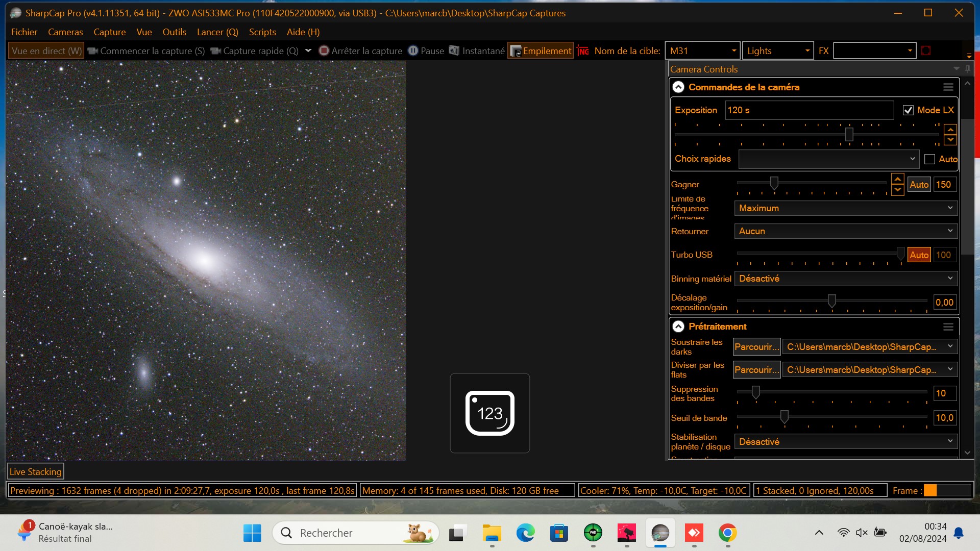
Task: Open the Soustraire les darks path dropdown
Action: [870, 347]
